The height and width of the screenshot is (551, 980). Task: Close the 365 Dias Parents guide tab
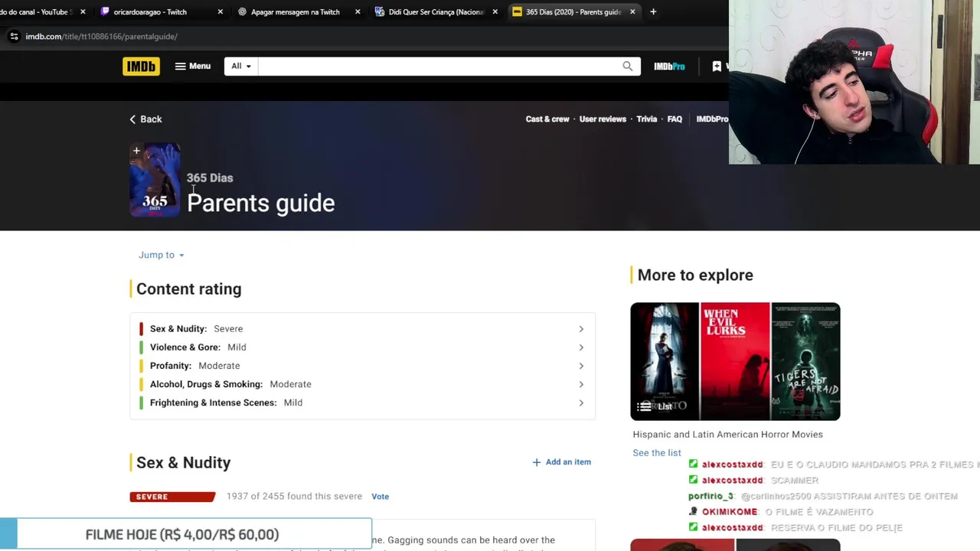pos(632,11)
